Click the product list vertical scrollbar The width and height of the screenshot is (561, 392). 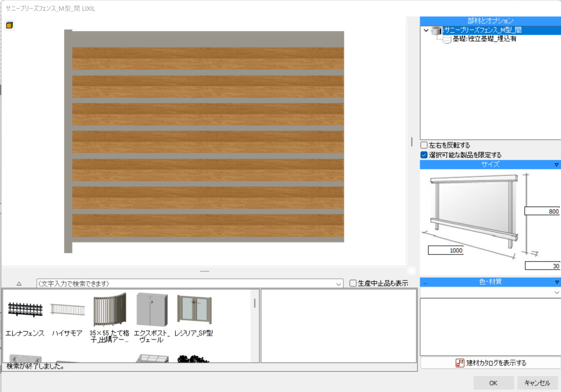[255, 304]
